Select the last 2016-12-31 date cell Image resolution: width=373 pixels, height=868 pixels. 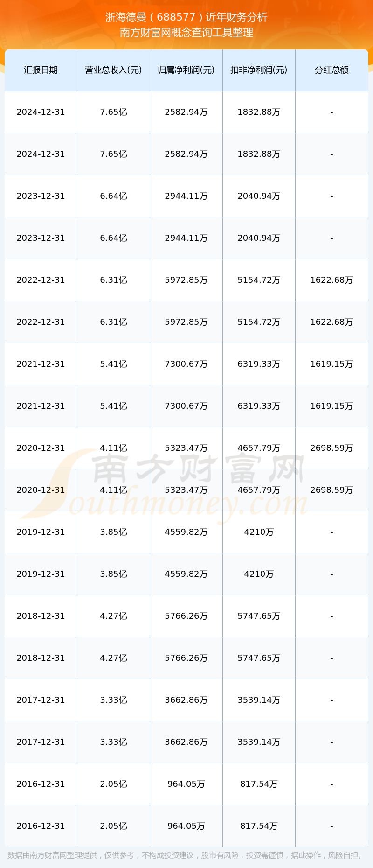tap(41, 826)
